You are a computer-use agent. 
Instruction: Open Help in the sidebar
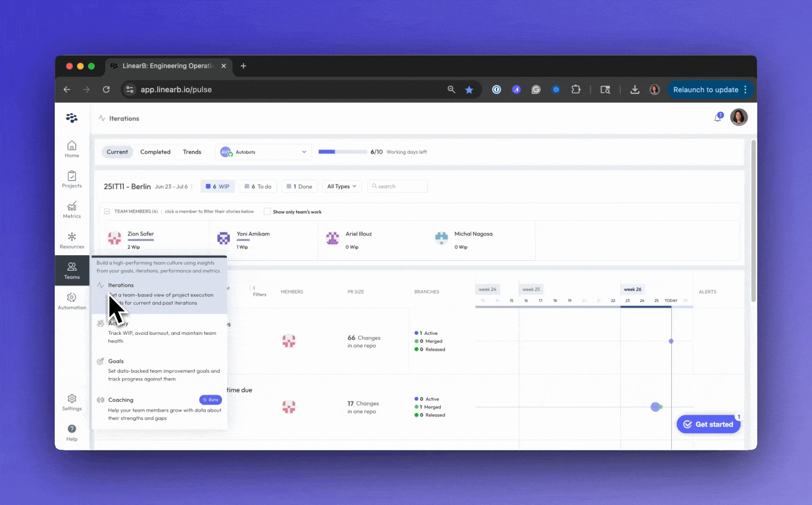(x=72, y=433)
